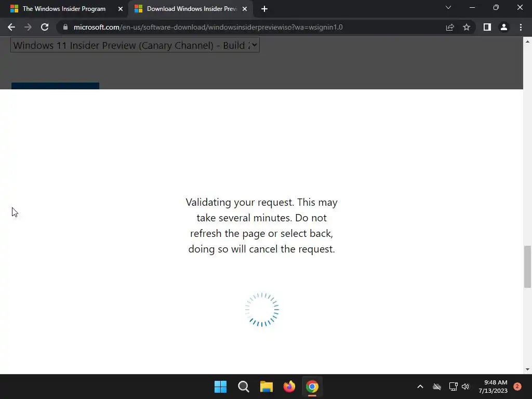Minimize the Chrome window
This screenshot has height=399, width=532.
click(x=472, y=7)
